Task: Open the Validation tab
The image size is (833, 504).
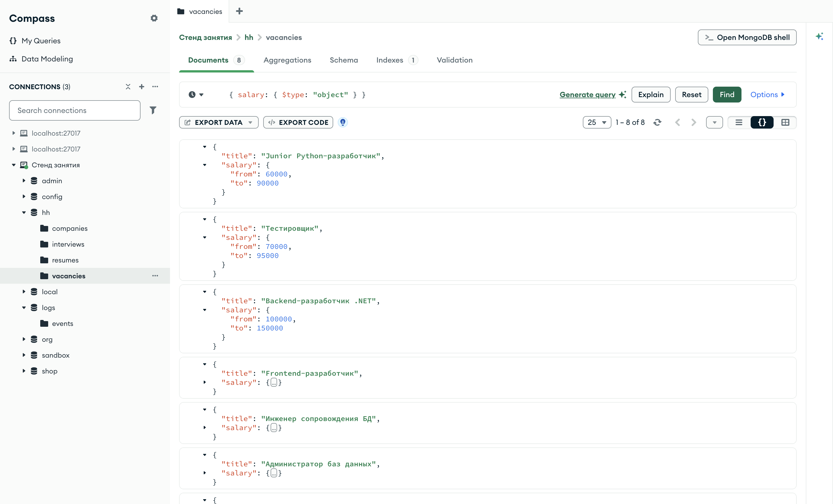Action: pyautogui.click(x=454, y=60)
